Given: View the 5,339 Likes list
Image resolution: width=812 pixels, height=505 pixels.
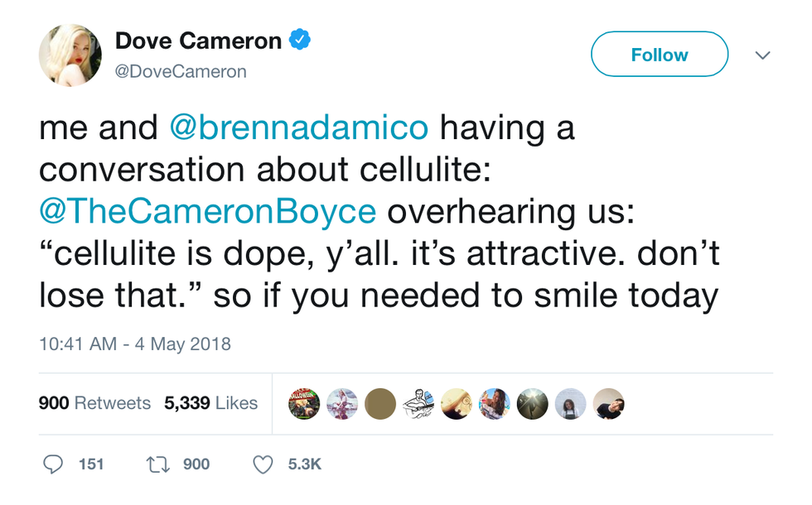Looking at the screenshot, I should click(x=211, y=403).
